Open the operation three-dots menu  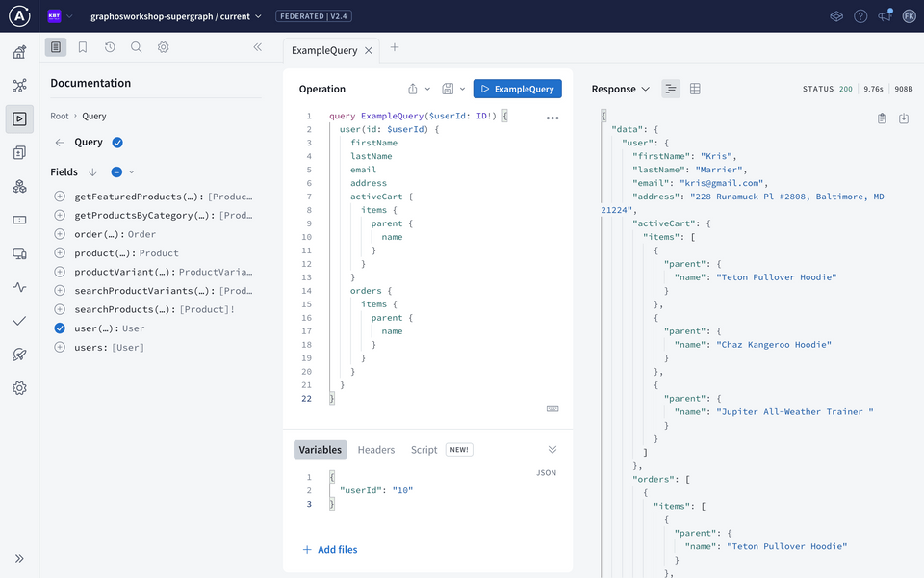[x=552, y=118]
